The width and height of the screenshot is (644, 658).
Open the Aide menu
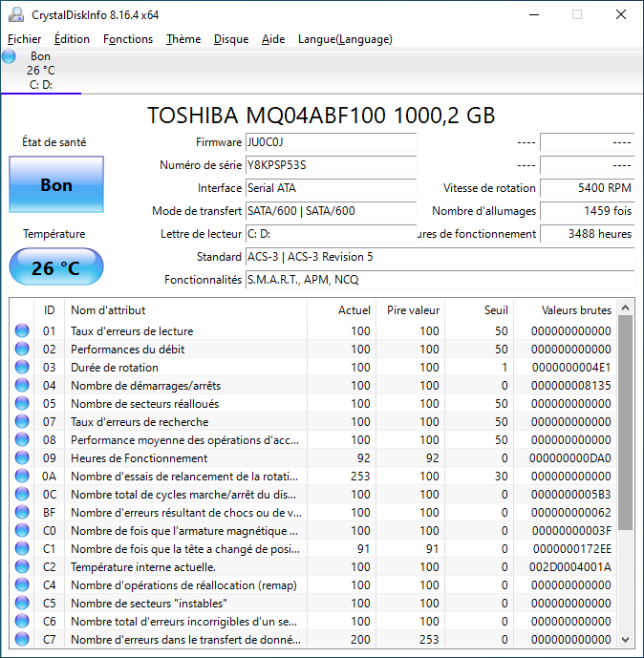point(273,39)
